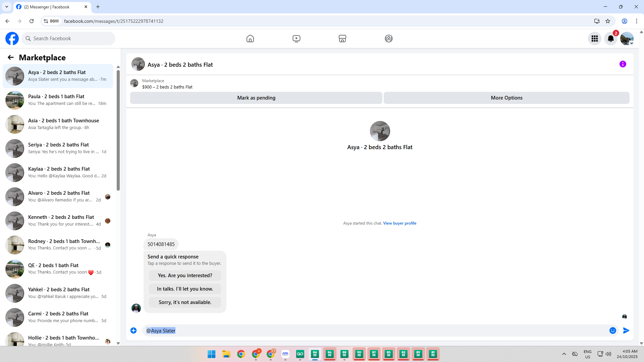
Task: Open the plus attachment options
Action: pos(133,330)
